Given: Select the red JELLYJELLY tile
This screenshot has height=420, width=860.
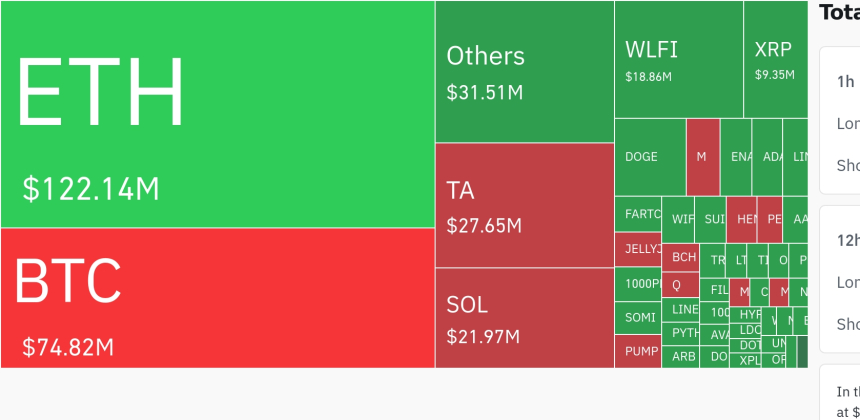Looking at the screenshot, I should [638, 249].
